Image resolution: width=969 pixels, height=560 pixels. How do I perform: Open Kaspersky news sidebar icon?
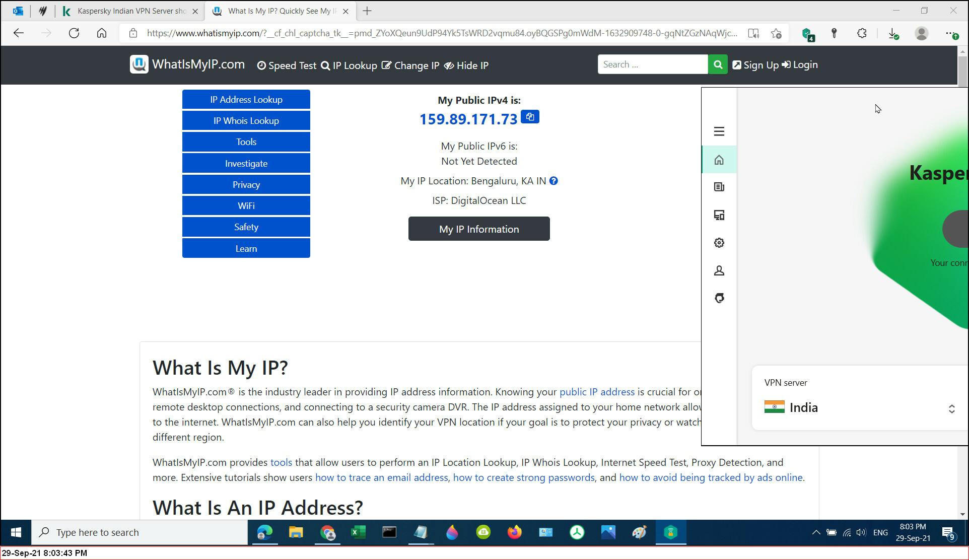[719, 187]
